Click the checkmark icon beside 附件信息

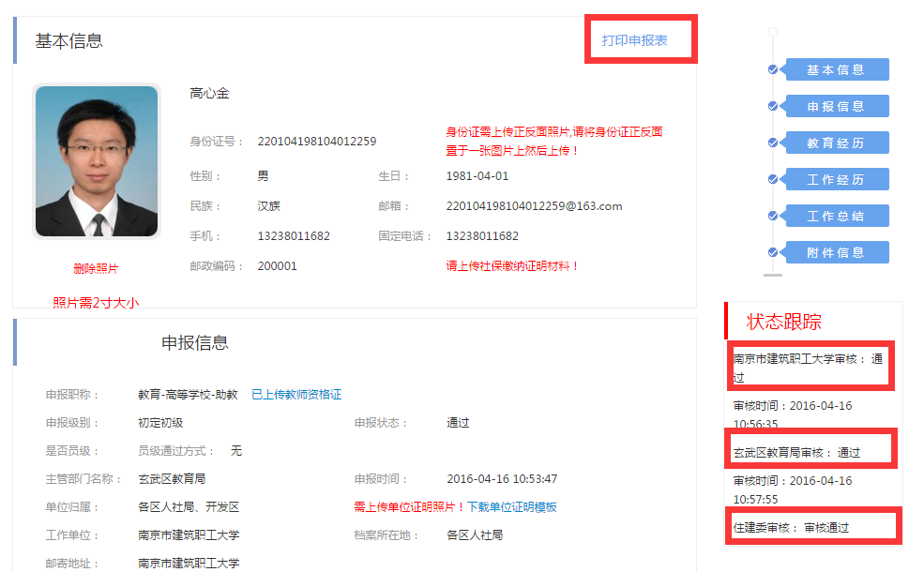773,252
